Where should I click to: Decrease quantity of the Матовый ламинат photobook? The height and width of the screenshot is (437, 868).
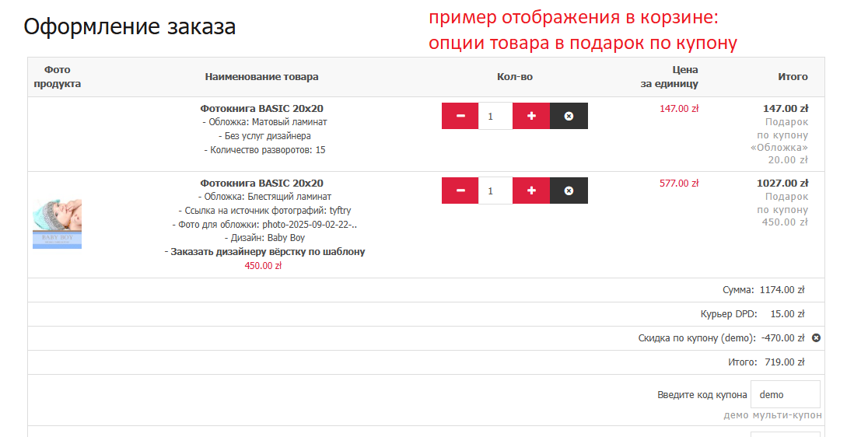tap(460, 116)
